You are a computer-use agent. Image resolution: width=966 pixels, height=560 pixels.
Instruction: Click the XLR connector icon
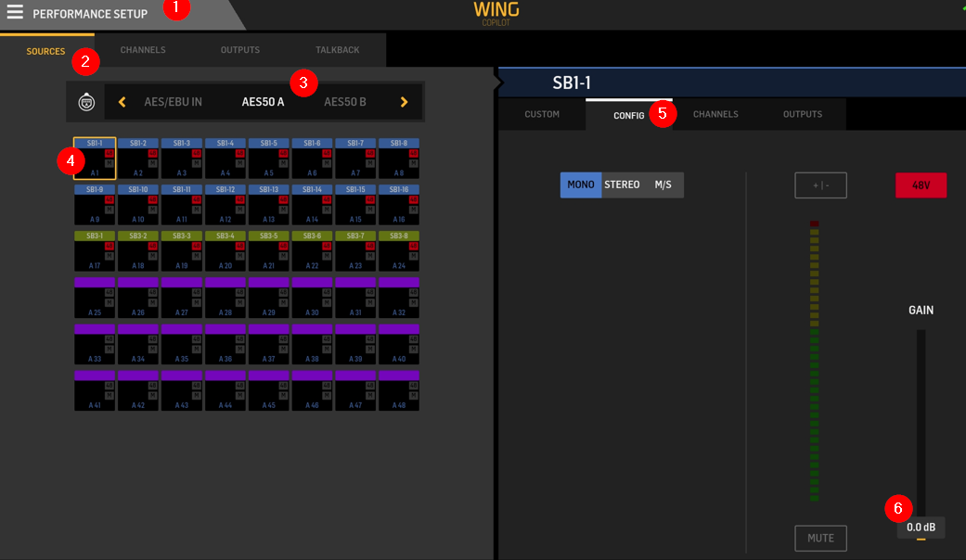85,102
